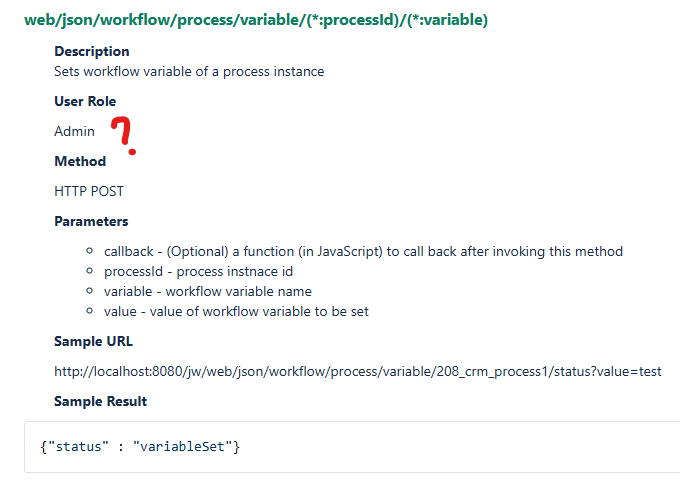
Task: Click the 'Sets workflow variable' description text
Action: [189, 71]
